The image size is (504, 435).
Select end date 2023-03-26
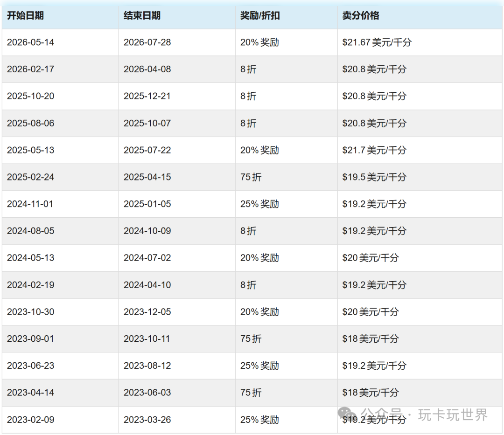(x=147, y=420)
